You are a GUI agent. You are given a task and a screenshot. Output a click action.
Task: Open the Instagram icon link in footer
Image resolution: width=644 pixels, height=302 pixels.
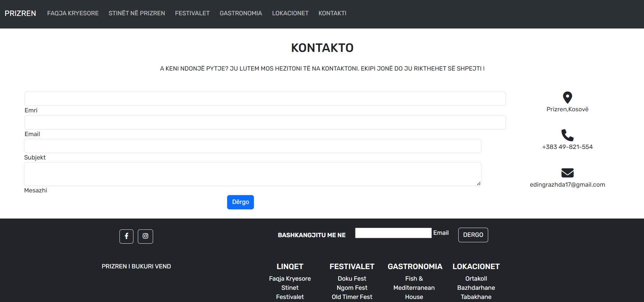(x=145, y=236)
